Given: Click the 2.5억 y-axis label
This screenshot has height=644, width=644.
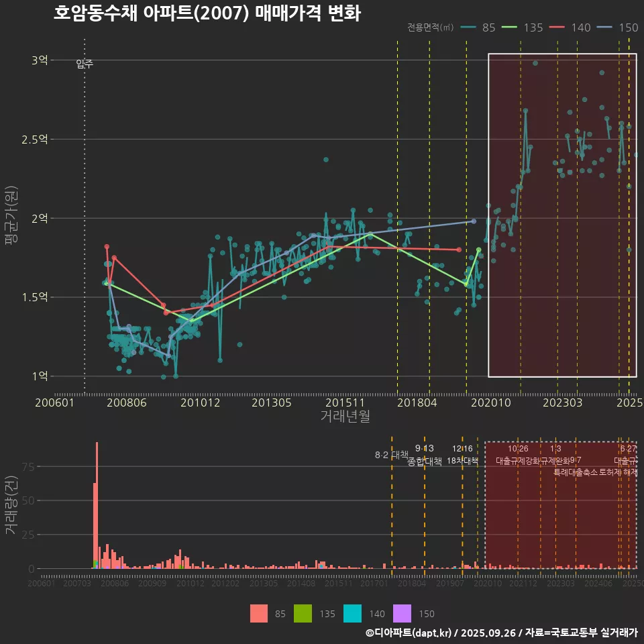Looking at the screenshot, I should point(39,140).
